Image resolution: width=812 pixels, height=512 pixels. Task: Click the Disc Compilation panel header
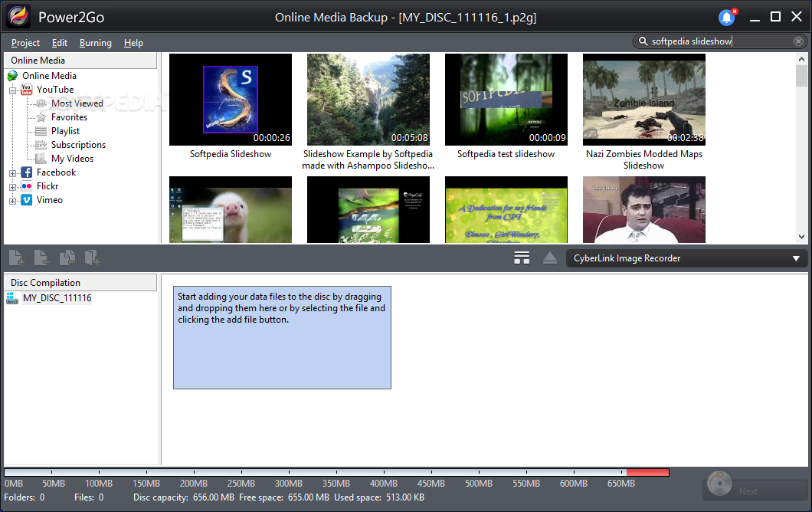80,282
